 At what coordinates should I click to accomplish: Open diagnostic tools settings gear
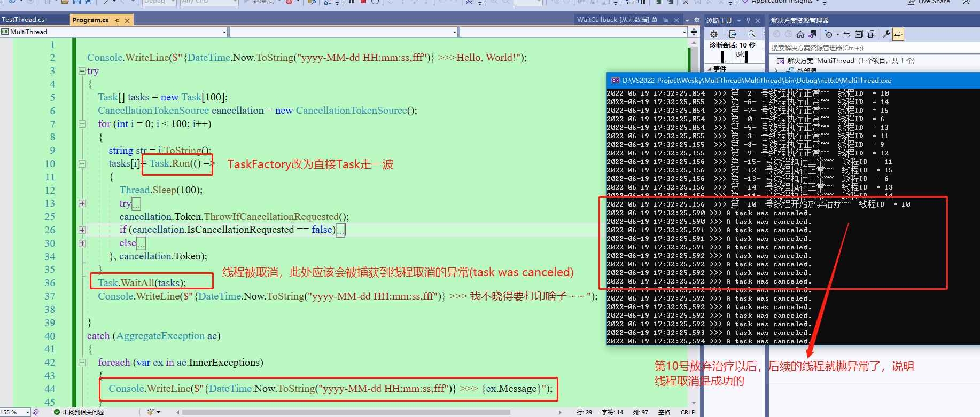(714, 34)
